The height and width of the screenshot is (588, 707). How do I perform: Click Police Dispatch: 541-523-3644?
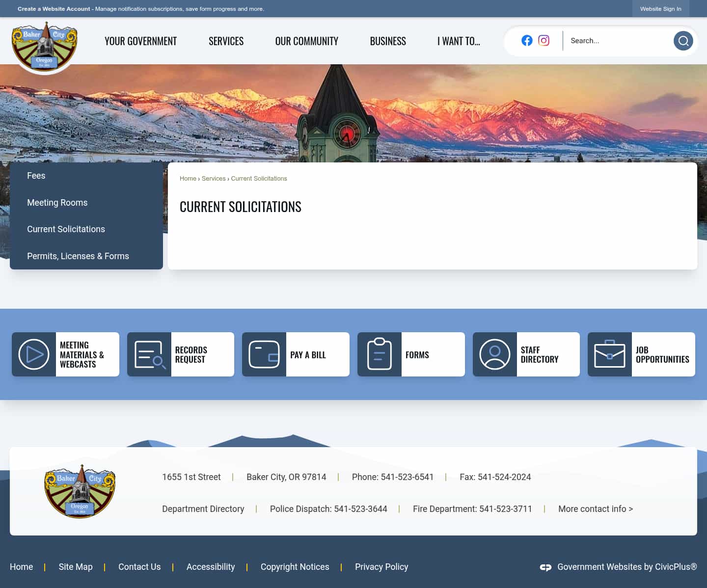coord(328,509)
